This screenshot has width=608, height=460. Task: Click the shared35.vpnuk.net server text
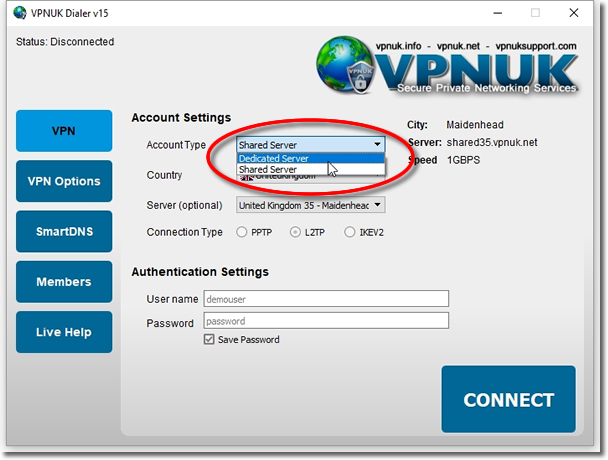pos(492,142)
